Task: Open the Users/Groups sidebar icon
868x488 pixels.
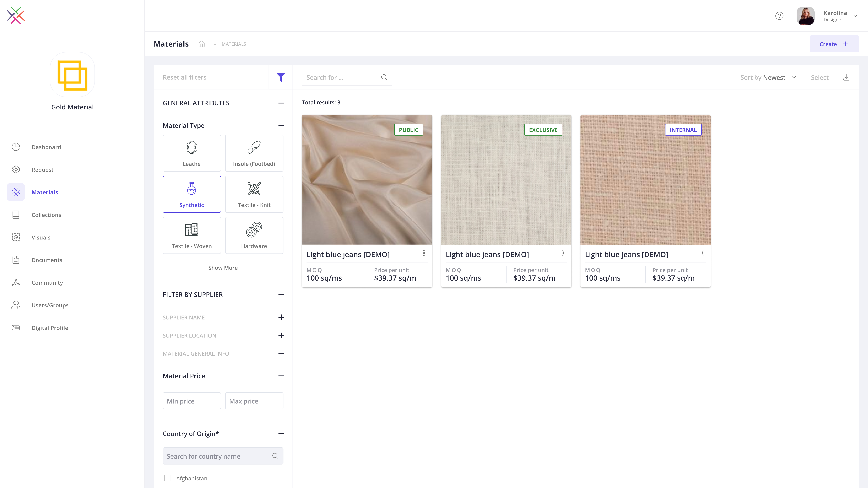Action: click(16, 305)
